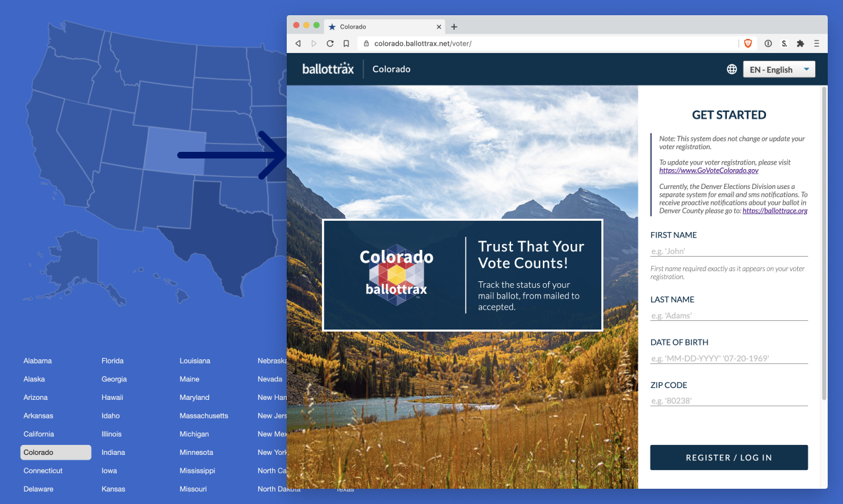This screenshot has width=843, height=504.
Task: Go back with the browser back arrow
Action: coord(298,44)
